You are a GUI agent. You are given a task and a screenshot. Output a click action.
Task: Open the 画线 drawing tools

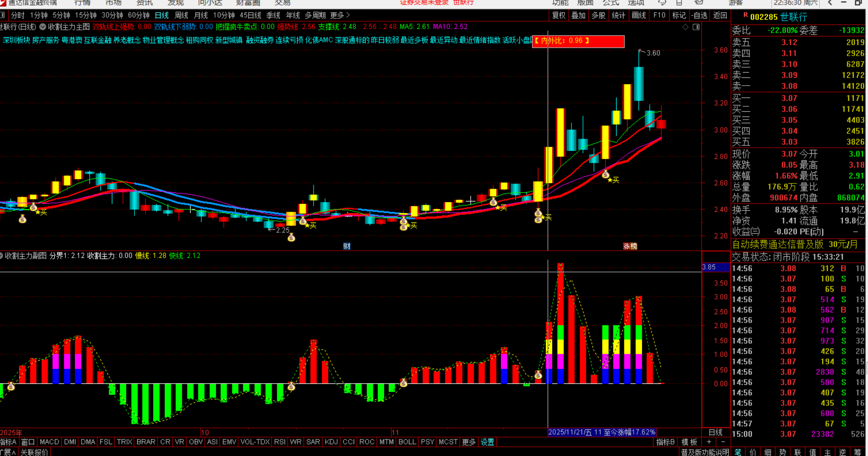(639, 15)
